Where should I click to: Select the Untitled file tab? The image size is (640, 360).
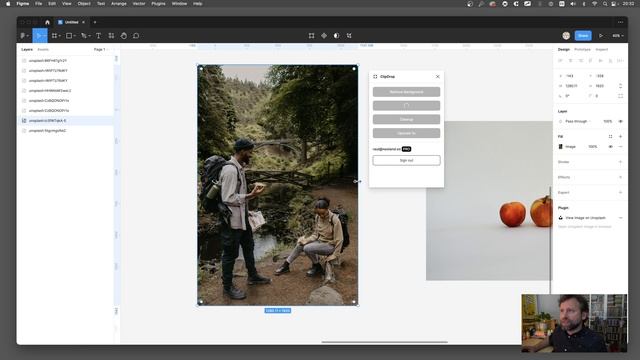[71, 22]
